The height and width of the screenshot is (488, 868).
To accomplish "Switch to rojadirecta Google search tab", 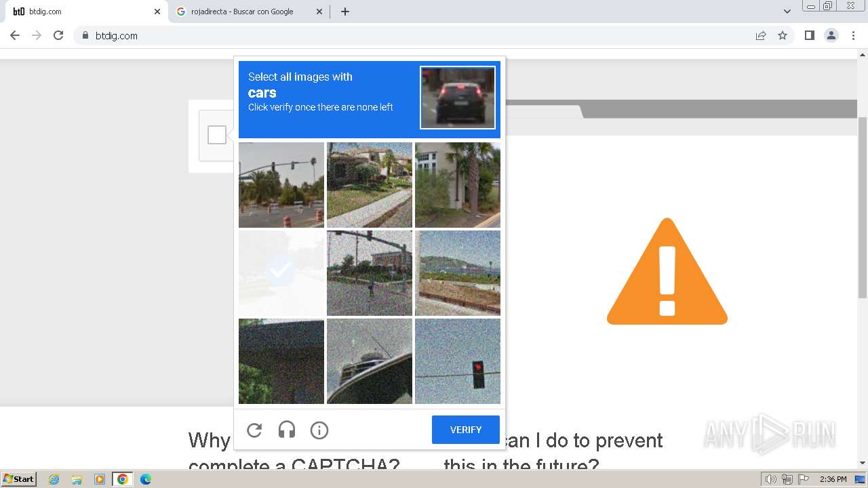I will [248, 12].
